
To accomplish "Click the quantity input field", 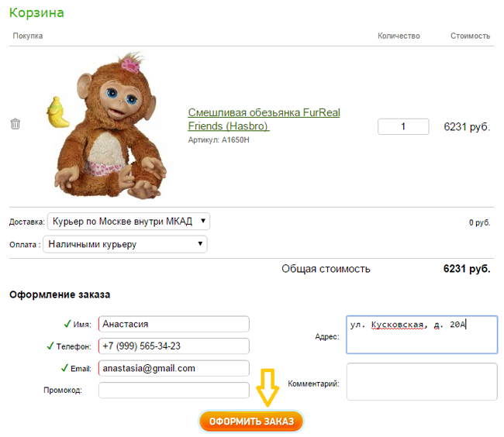I will click(x=403, y=126).
